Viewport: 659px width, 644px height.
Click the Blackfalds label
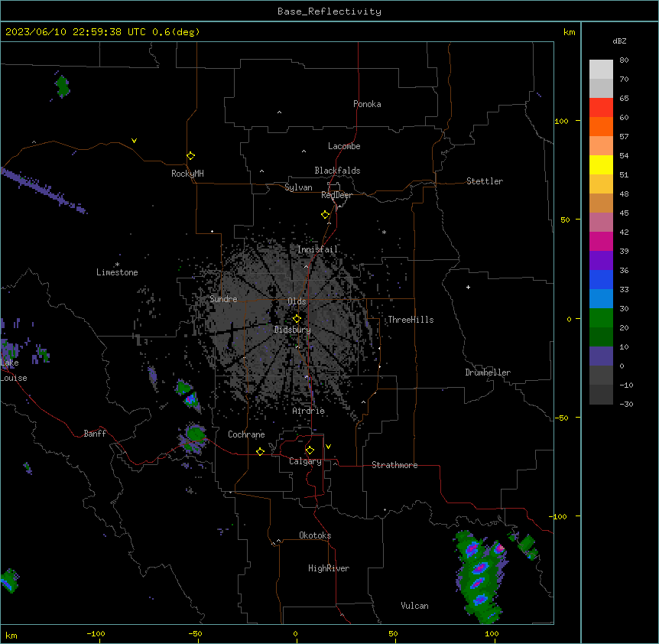coord(337,171)
